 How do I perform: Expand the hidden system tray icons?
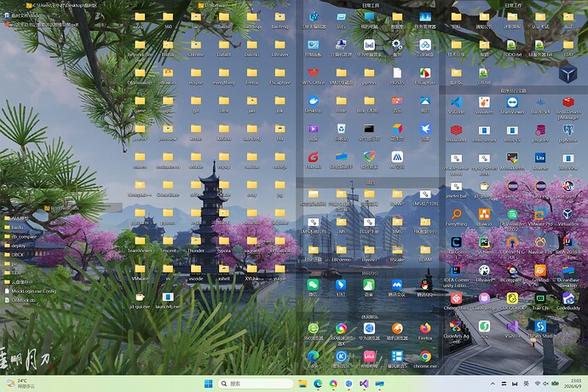click(493, 383)
